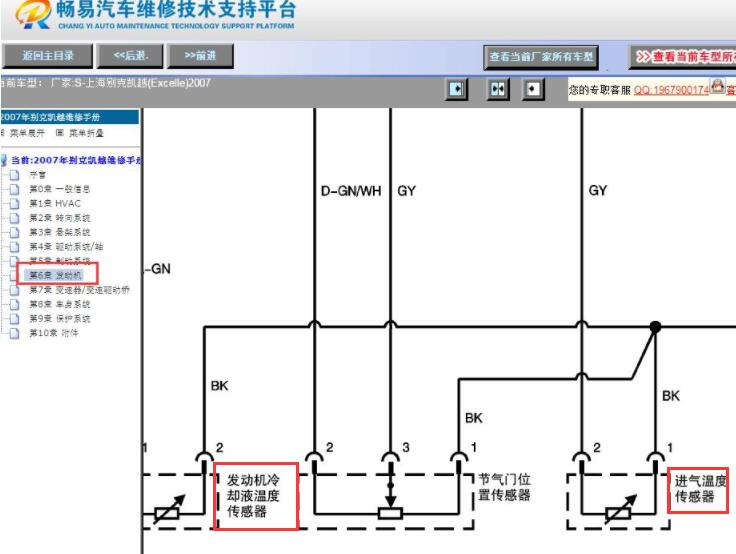Click the wiring junction dot on the ground line
The width and height of the screenshot is (736, 554).
point(655,327)
